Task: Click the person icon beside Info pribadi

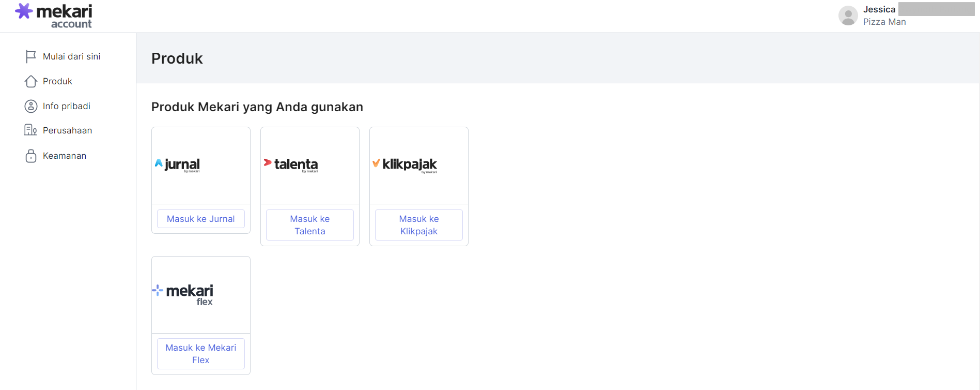Action: tap(31, 106)
